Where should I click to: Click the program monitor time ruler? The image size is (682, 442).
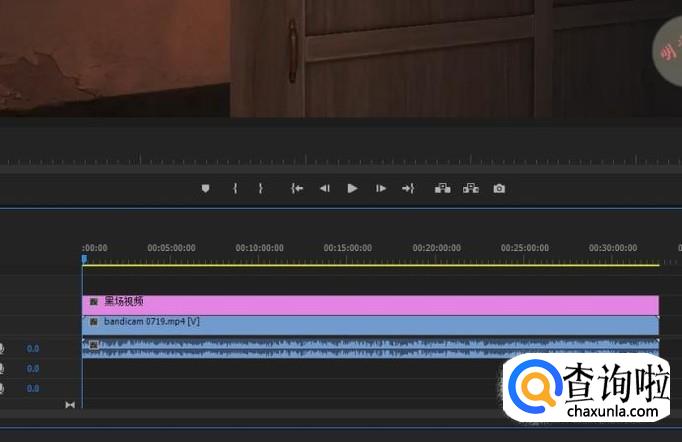click(341, 160)
